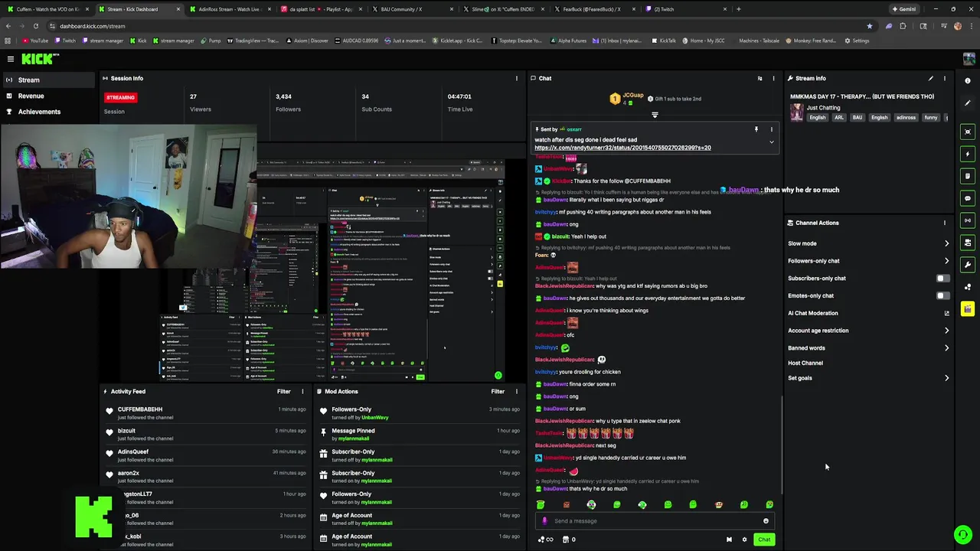Open emoji picker in message box
The image size is (980, 551).
tap(766, 521)
